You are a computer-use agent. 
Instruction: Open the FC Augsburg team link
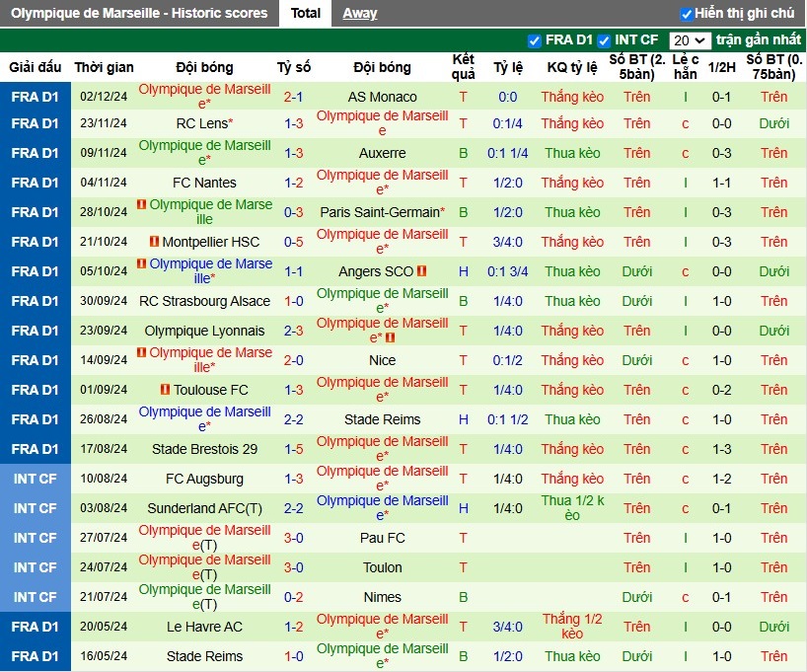pos(204,479)
